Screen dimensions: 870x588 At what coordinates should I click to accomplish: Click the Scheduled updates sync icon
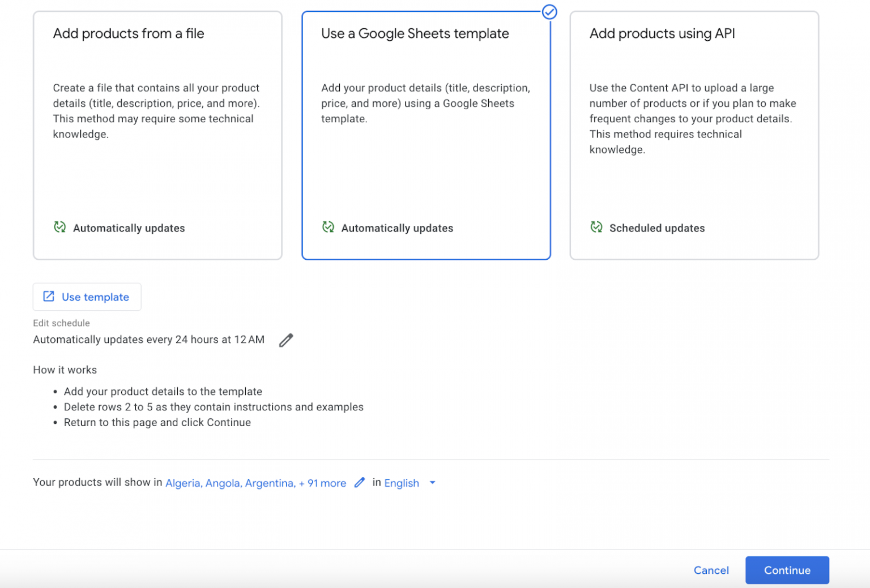coord(596,228)
